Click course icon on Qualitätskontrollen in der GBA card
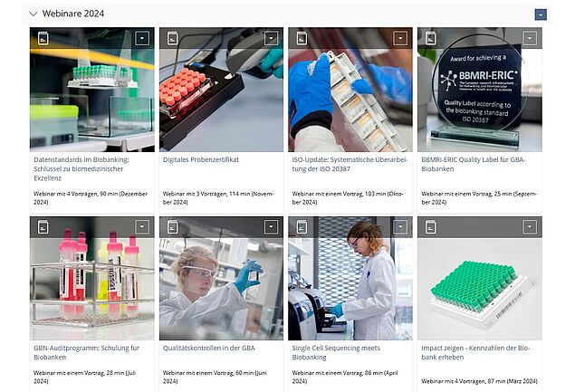This screenshot has width=575, height=392. click(x=172, y=227)
